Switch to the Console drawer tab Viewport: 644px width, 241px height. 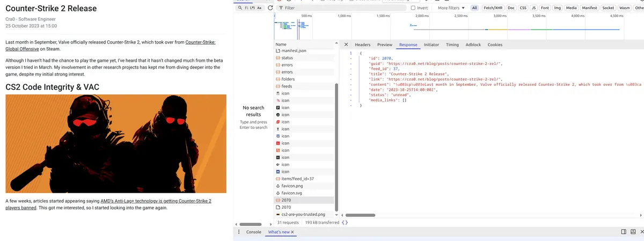(253, 232)
